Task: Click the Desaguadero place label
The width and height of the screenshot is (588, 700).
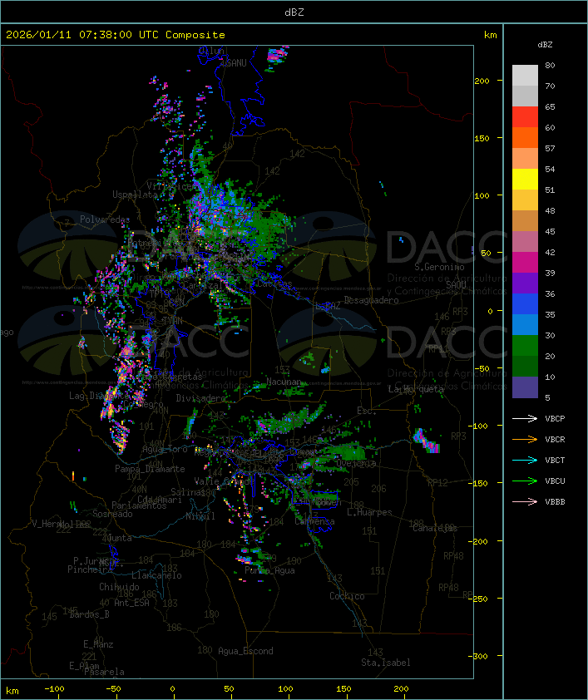Action: 371,300
